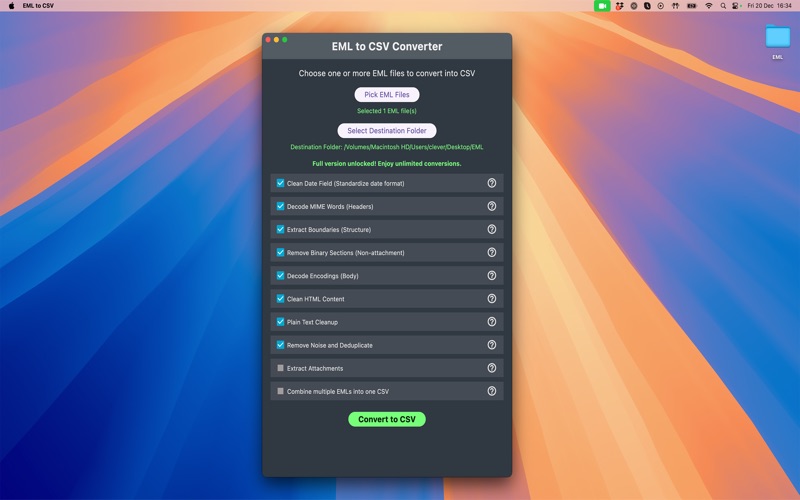Viewport: 800px width, 500px height.
Task: Click the 'Selected 1 EML file(s)' status text
Action: click(x=387, y=111)
